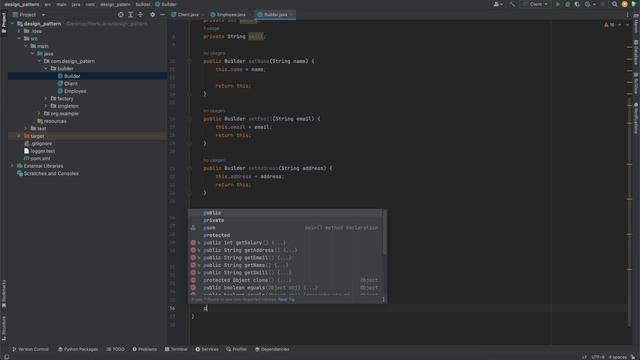The width and height of the screenshot is (640, 360).
Task: Open the Profiler tool window
Action: [236, 349]
